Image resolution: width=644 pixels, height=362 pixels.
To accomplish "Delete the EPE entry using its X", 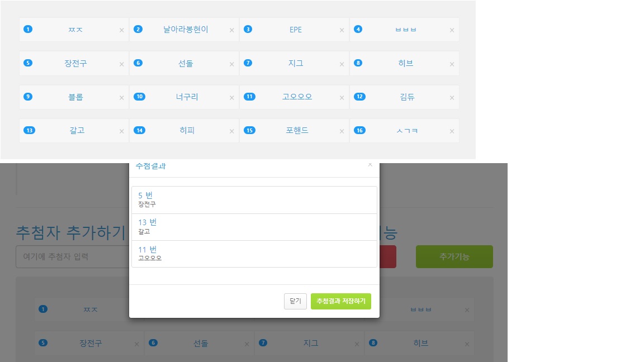I will (342, 30).
